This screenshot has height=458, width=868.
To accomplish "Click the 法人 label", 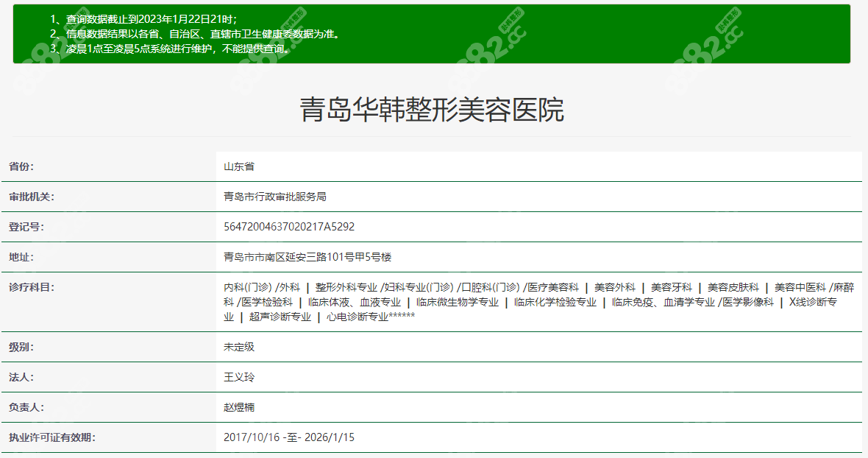I will click(x=21, y=377).
